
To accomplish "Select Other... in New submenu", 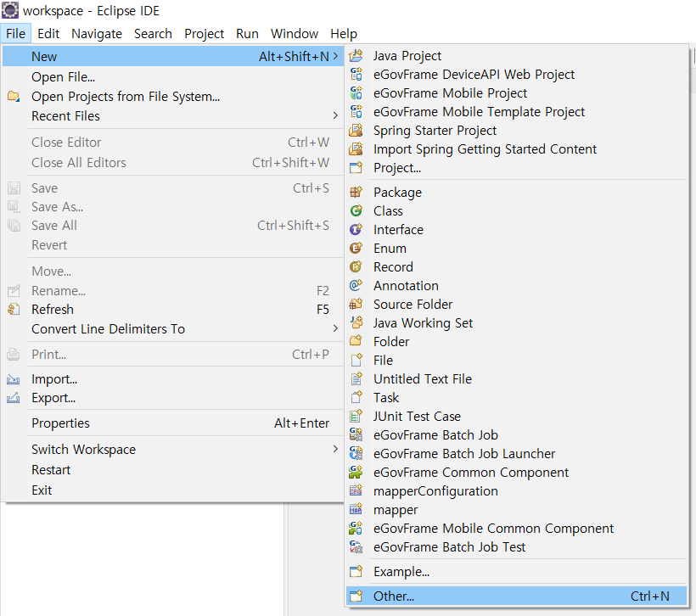I will [x=516, y=596].
